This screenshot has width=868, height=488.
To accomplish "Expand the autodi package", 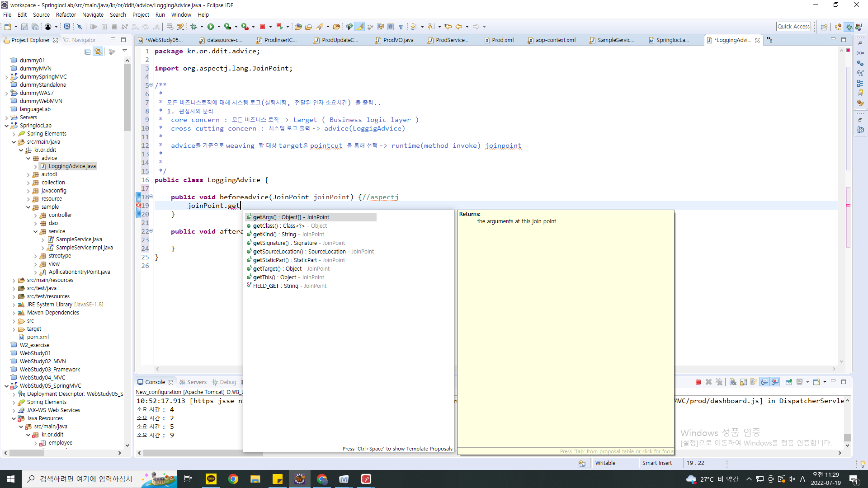I will [28, 174].
